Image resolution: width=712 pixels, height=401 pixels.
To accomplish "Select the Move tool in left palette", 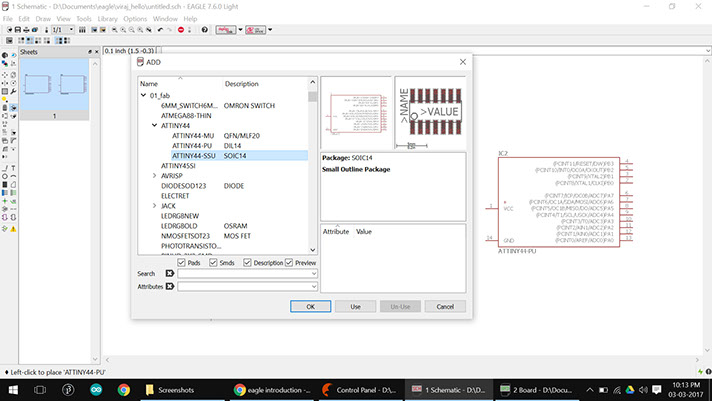I will click(5, 75).
